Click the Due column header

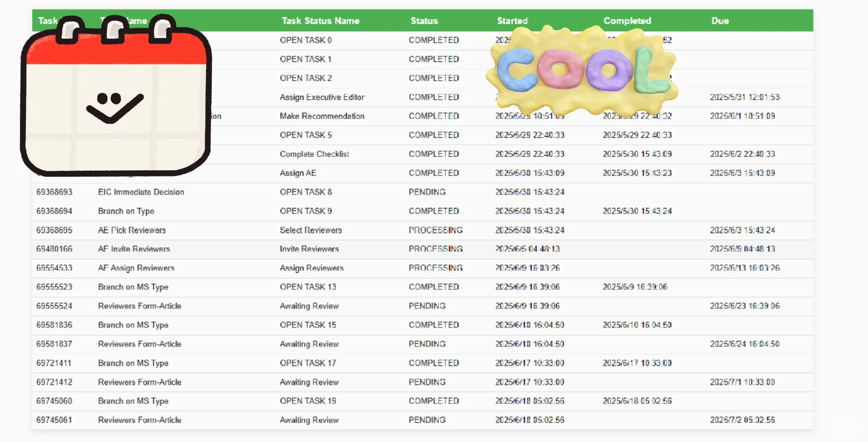720,21
